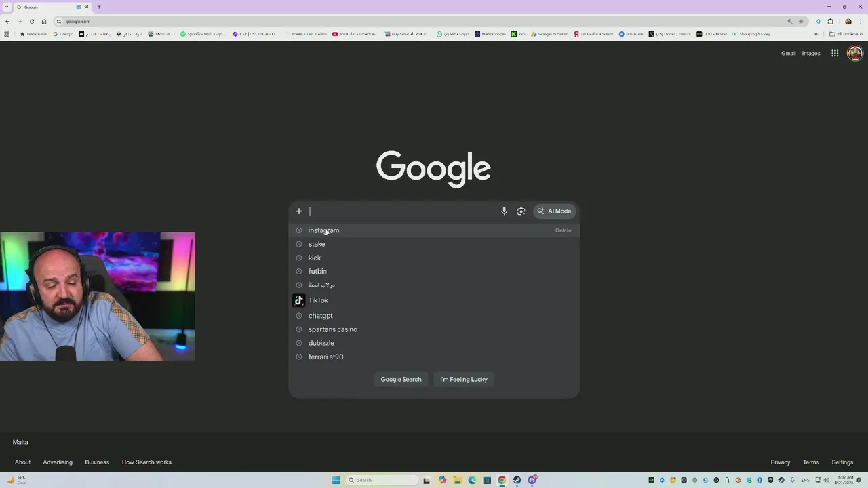Open the Terms footer link
868x488 pixels.
811,462
